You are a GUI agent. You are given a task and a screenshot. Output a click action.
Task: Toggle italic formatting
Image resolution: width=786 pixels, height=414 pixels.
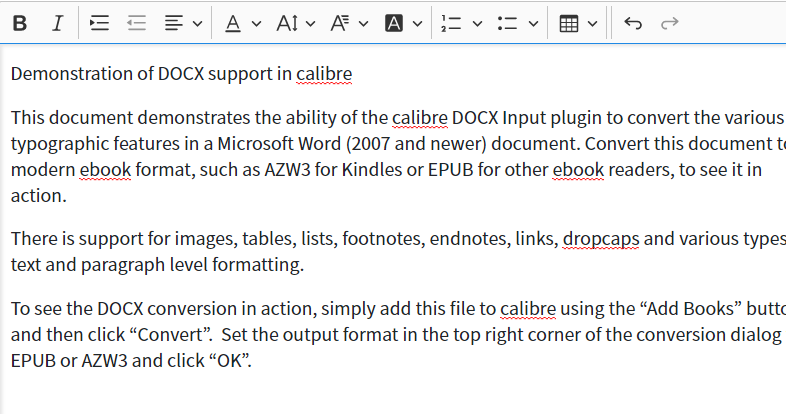point(58,23)
